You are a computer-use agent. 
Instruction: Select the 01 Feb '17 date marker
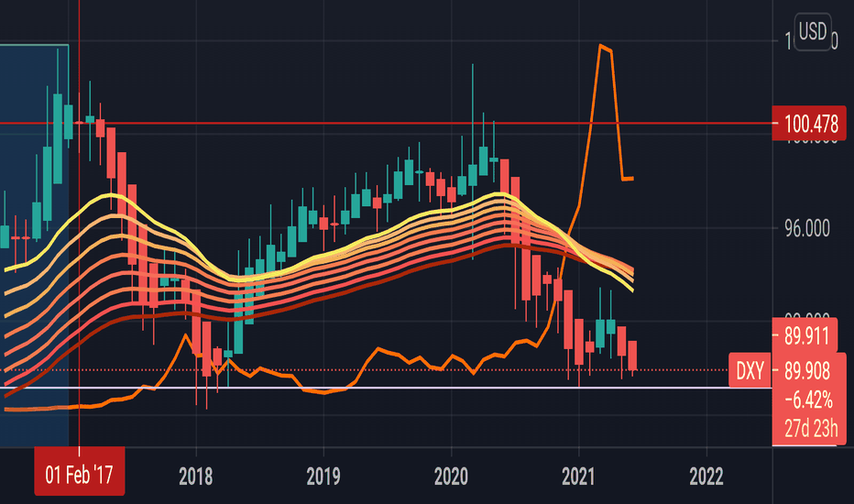tap(80, 471)
